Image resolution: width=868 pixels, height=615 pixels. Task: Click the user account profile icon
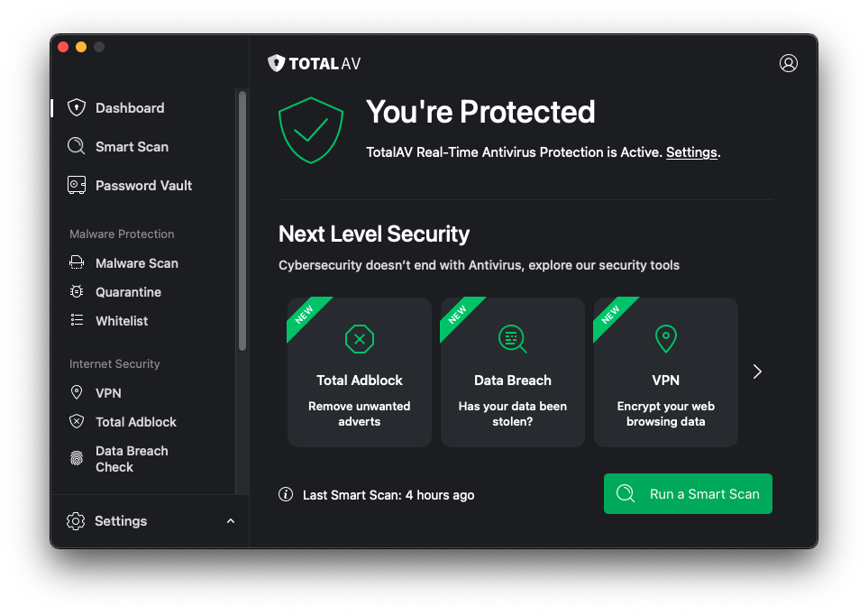(x=789, y=63)
